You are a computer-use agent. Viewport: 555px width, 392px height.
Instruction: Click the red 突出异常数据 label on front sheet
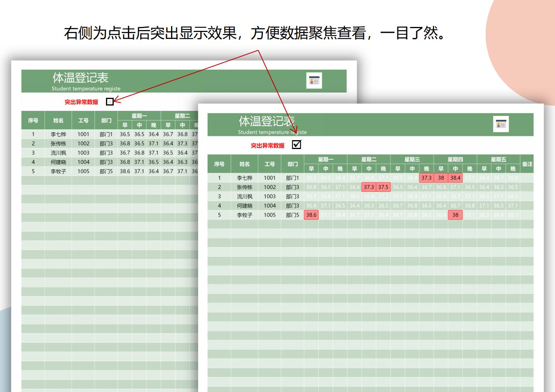(267, 146)
